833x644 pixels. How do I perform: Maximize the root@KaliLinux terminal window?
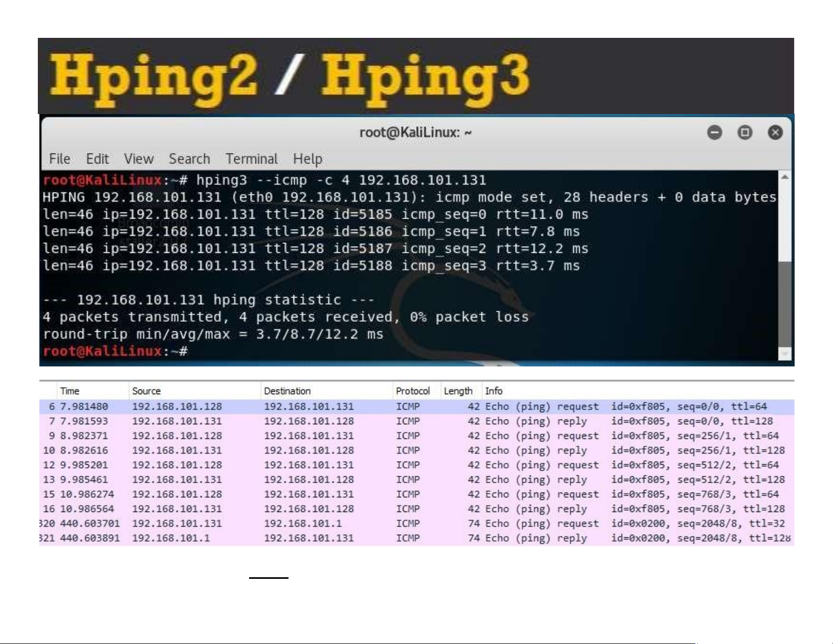tap(745, 132)
